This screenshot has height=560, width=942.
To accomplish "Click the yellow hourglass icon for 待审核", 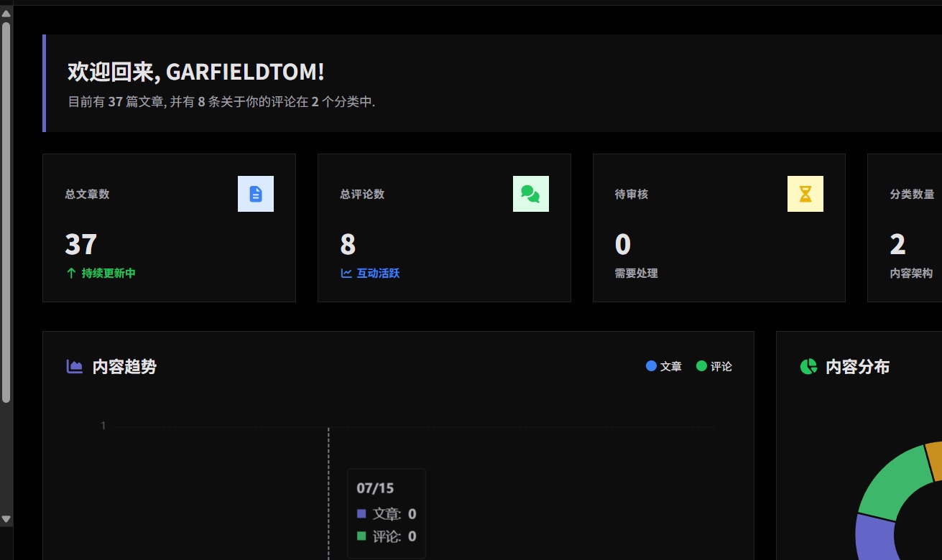I will click(x=805, y=194).
